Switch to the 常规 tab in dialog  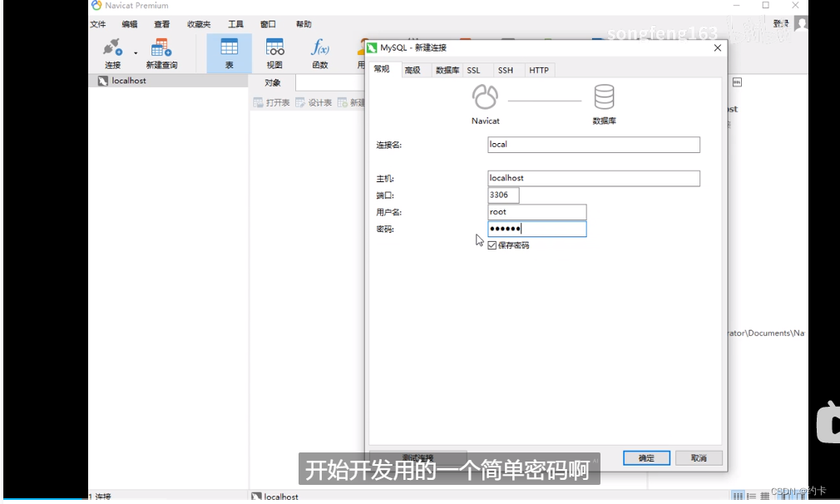click(383, 69)
